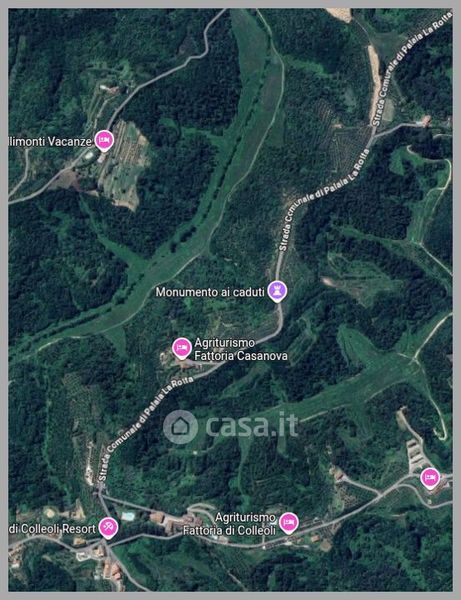Click the swimming pool near Colleoli Resort
The width and height of the screenshot is (461, 600).
click(x=128, y=516)
